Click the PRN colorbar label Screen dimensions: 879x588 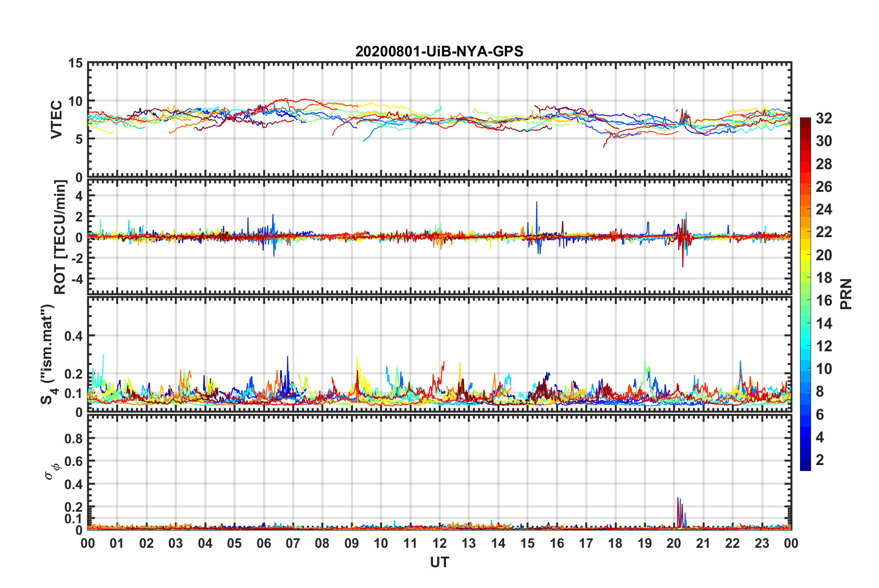point(846,294)
